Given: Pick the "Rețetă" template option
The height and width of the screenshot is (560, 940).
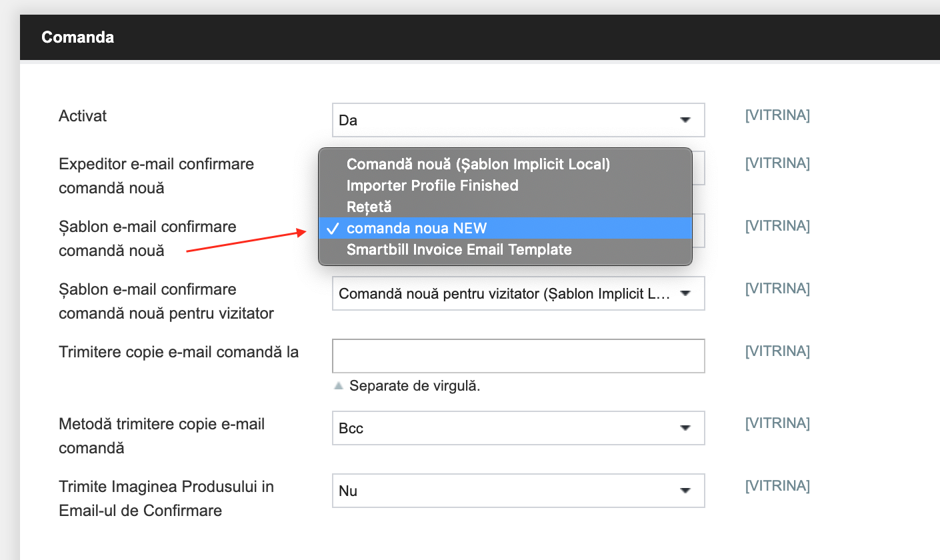Looking at the screenshot, I should [505, 207].
